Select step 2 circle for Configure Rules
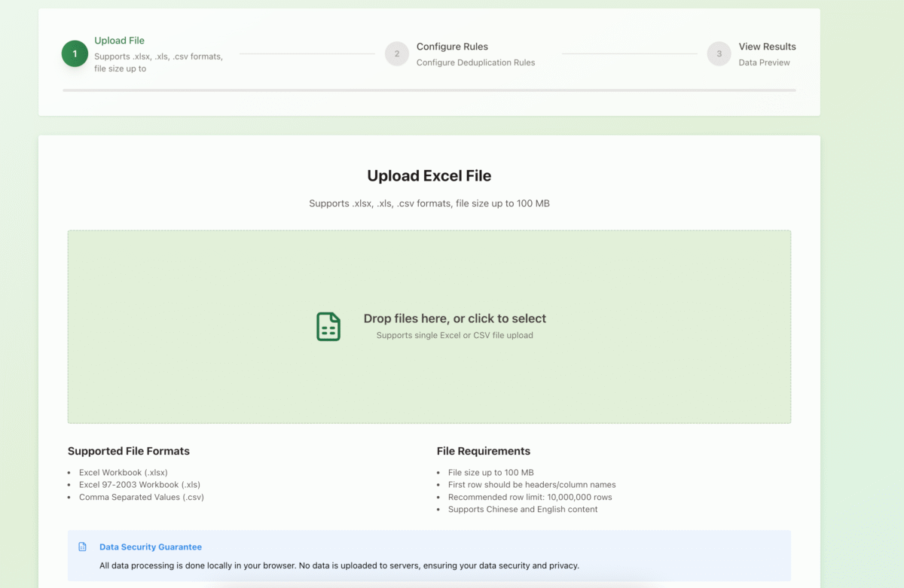The height and width of the screenshot is (588, 904). [397, 53]
